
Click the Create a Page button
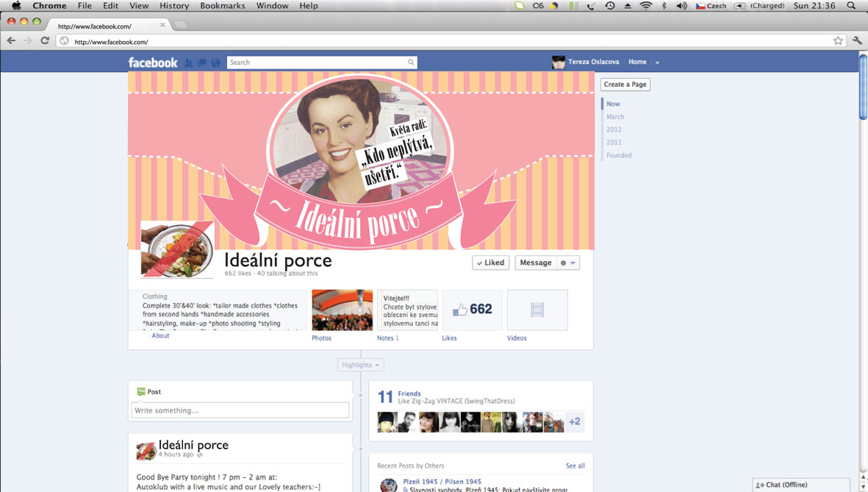point(625,85)
